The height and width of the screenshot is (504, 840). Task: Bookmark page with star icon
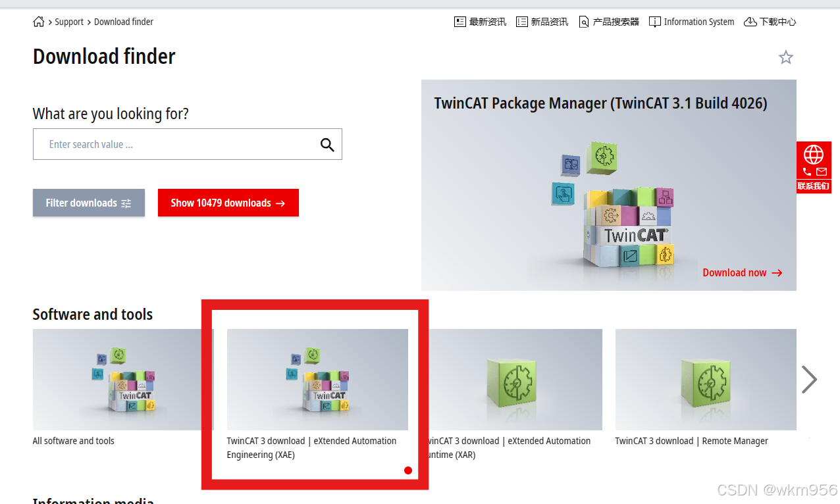(x=786, y=57)
